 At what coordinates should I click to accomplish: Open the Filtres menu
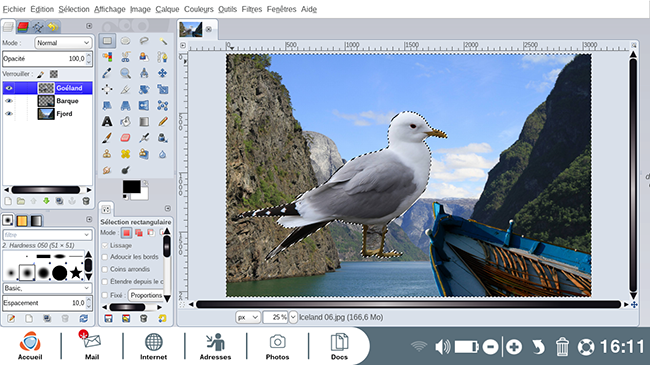click(x=252, y=9)
